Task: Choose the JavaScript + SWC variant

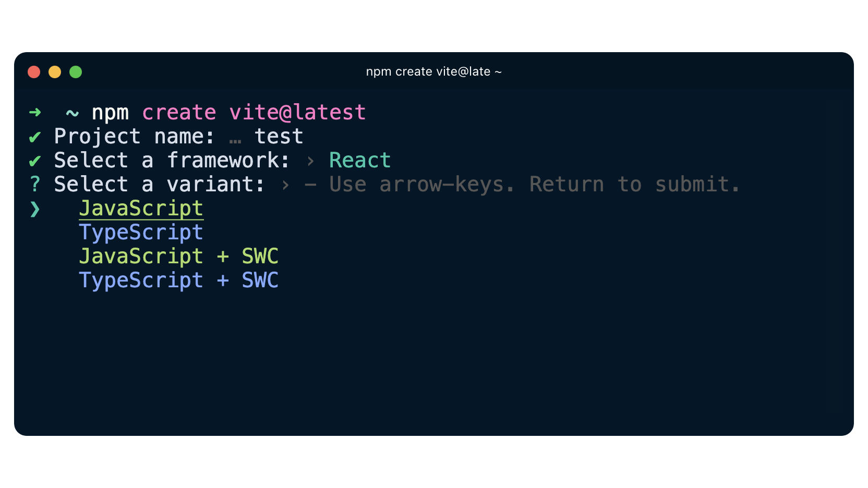Action: 178,257
